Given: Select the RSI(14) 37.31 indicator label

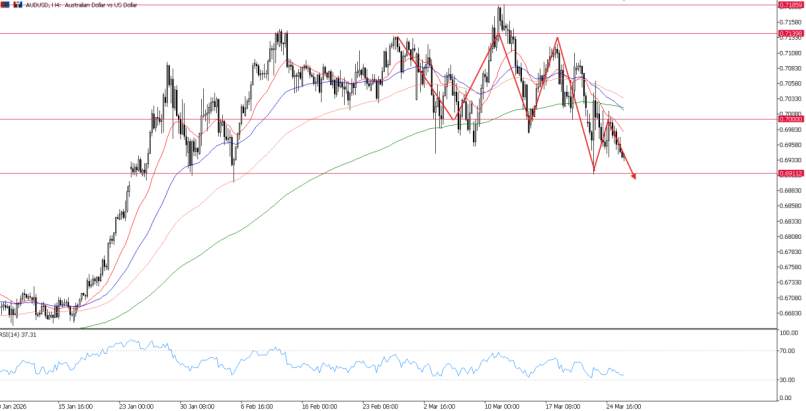Looking at the screenshot, I should tap(18, 334).
